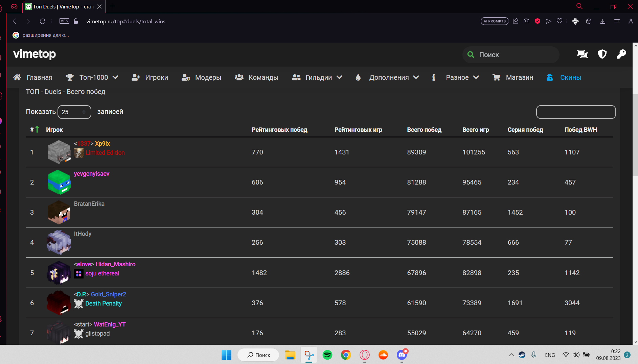This screenshot has height=364, width=638.
Task: Expand the Гильдии dropdown menu
Action: pos(317,77)
